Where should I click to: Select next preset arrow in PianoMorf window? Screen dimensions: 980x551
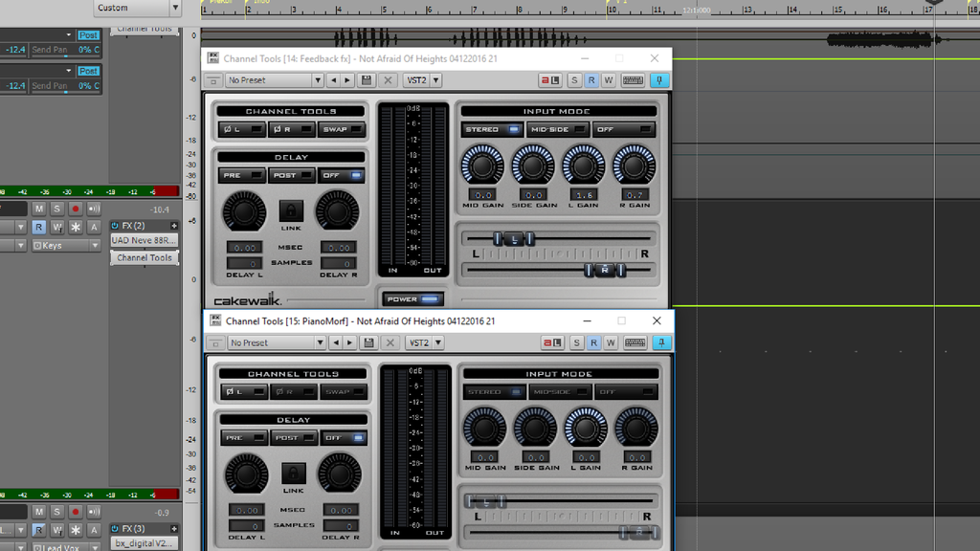point(348,343)
